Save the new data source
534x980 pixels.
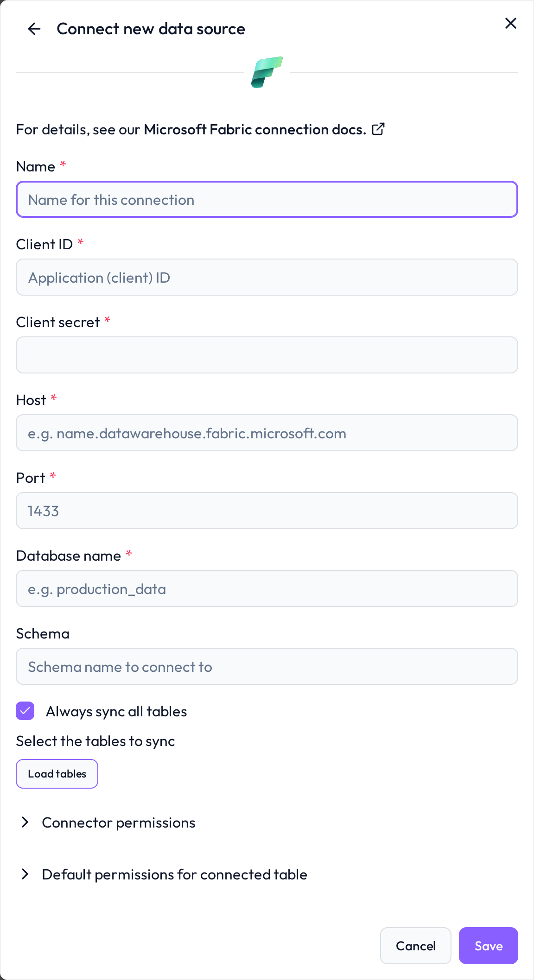[x=489, y=946]
